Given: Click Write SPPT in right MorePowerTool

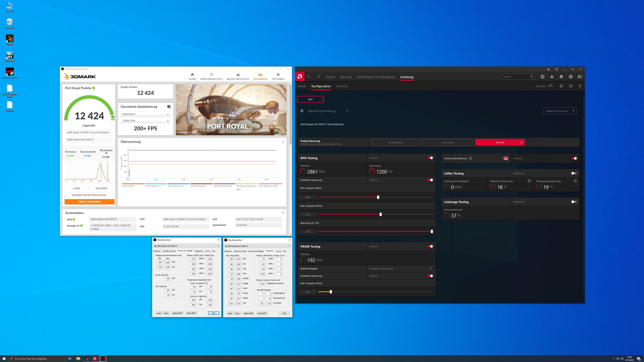Looking at the screenshot, I should [x=262, y=313].
